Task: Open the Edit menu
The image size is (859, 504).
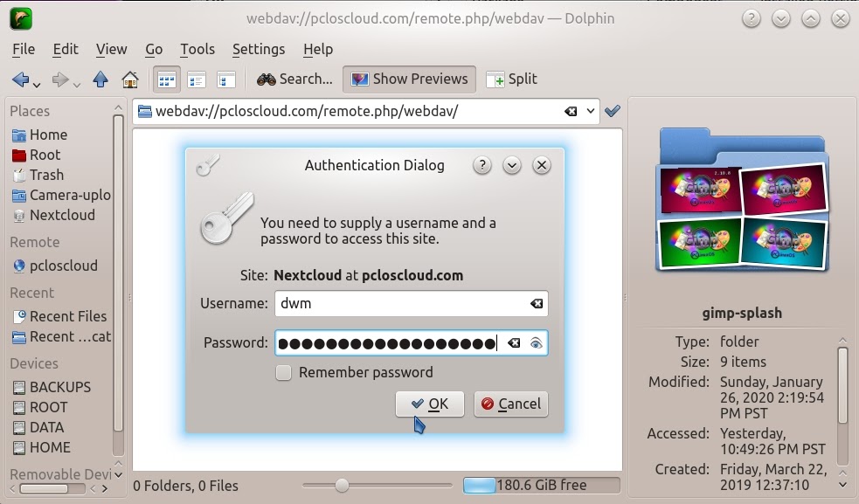Action: pos(66,49)
